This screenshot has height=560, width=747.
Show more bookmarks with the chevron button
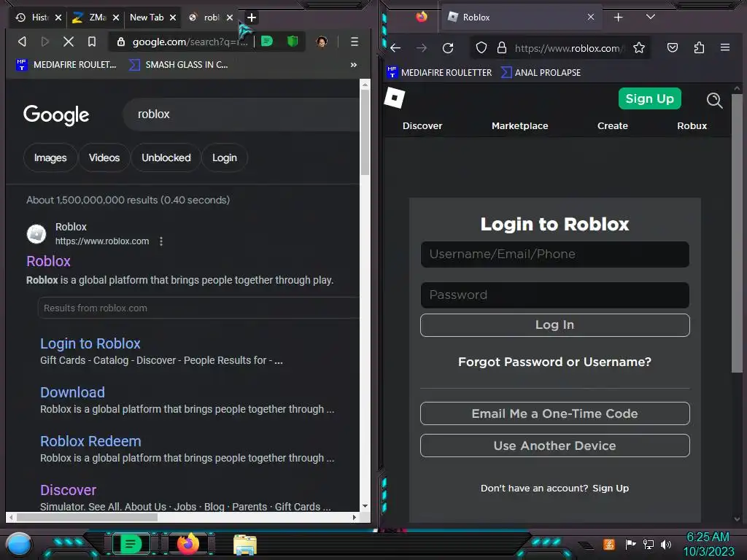pos(354,65)
